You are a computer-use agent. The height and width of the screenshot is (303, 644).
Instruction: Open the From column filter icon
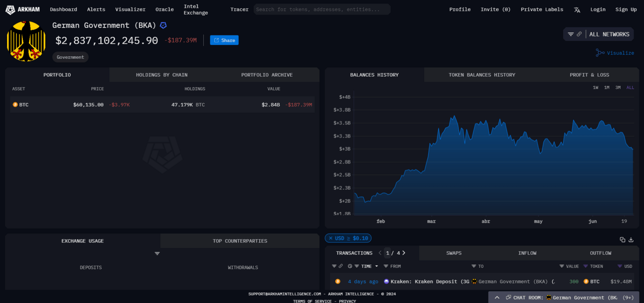tap(386, 266)
